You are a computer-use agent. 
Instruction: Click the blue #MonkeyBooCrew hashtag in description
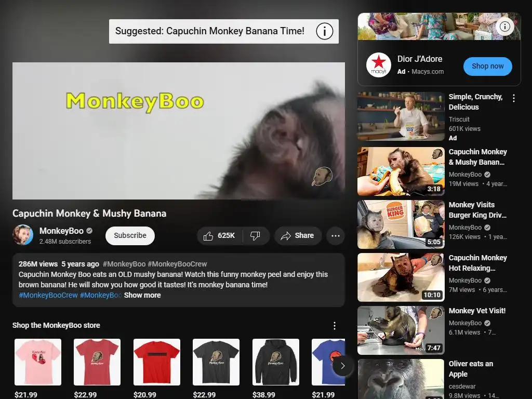pos(48,295)
